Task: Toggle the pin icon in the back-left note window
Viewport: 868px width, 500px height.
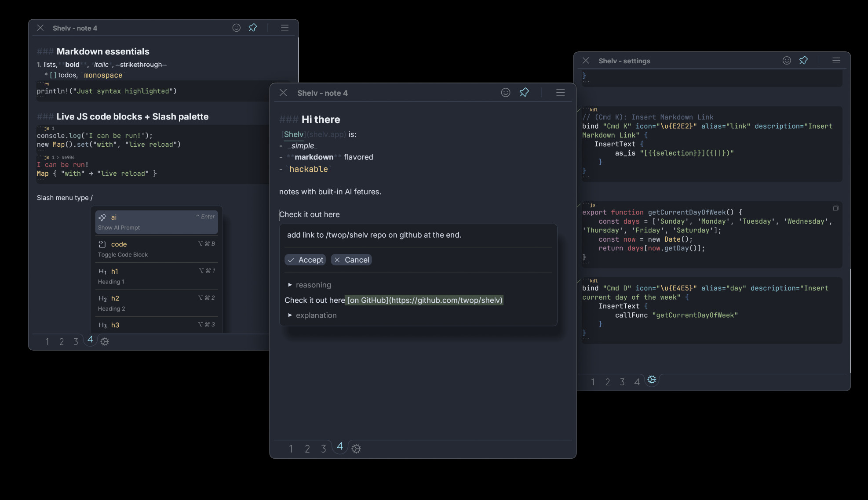Action: (x=253, y=28)
